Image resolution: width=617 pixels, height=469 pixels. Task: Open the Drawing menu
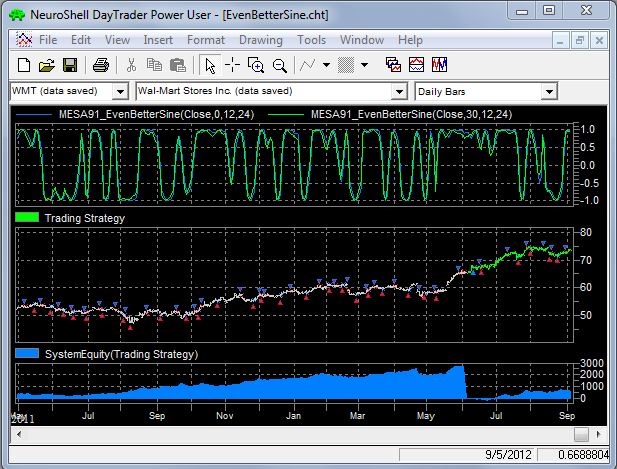pos(261,40)
